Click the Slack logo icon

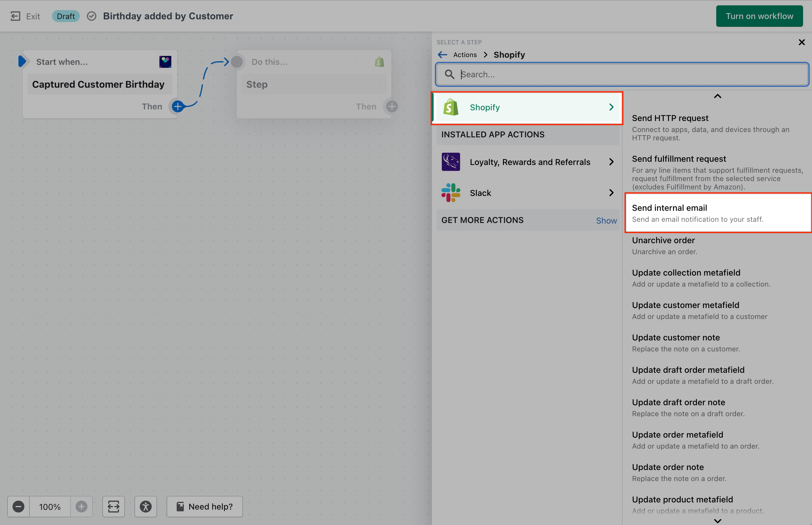pyautogui.click(x=451, y=193)
